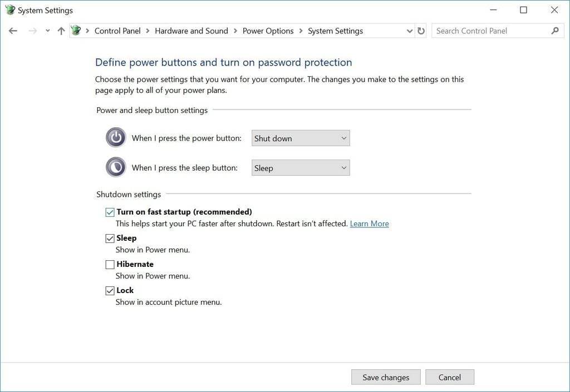
Task: Open the power button action dropdown
Action: (x=301, y=138)
